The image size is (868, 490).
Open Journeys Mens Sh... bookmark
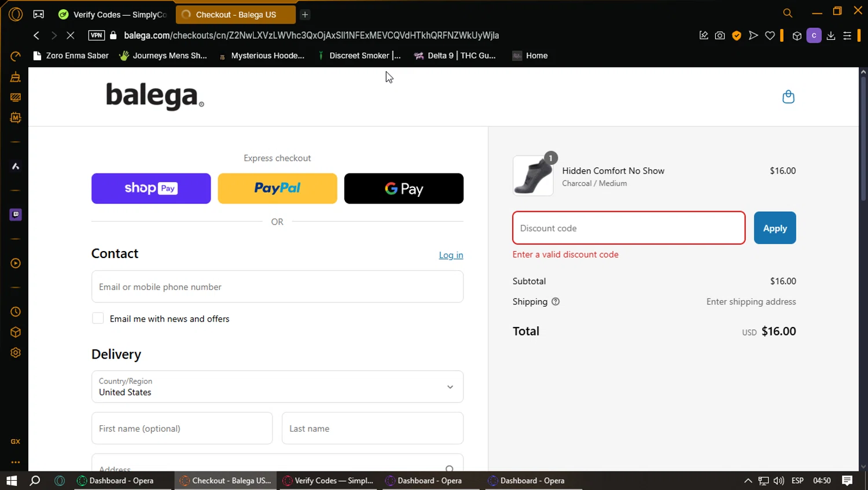(x=163, y=56)
